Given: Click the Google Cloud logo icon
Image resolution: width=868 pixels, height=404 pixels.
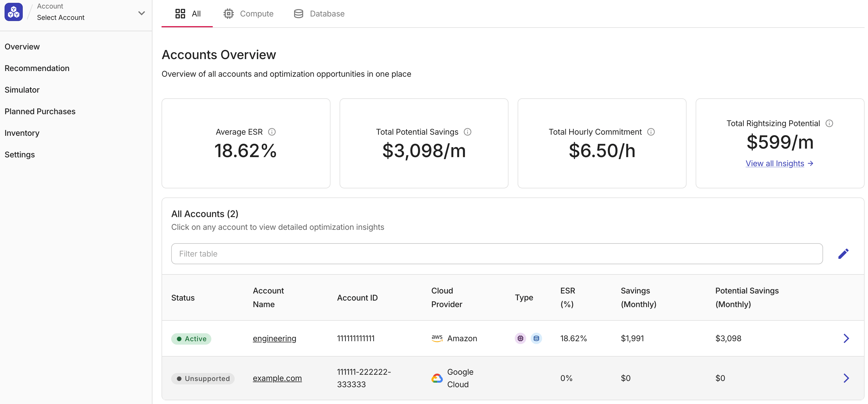Looking at the screenshot, I should click(437, 378).
